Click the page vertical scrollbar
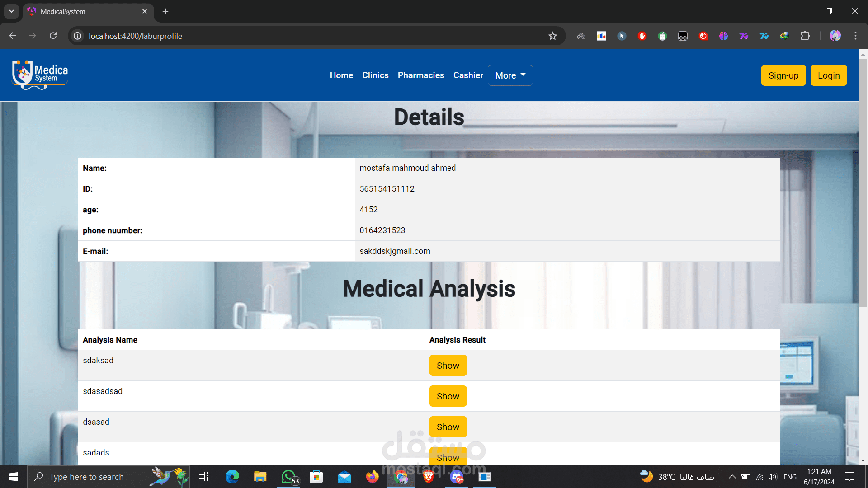The width and height of the screenshot is (868, 488). click(863, 181)
